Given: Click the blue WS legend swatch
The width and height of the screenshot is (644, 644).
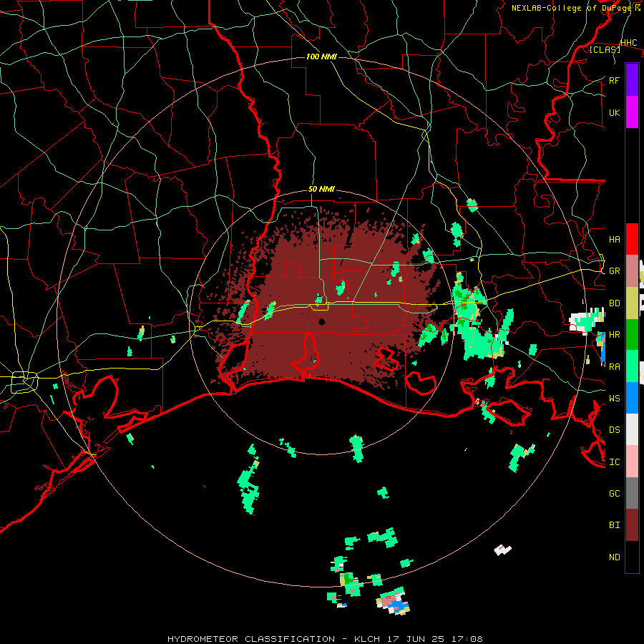Looking at the screenshot, I should (632, 399).
